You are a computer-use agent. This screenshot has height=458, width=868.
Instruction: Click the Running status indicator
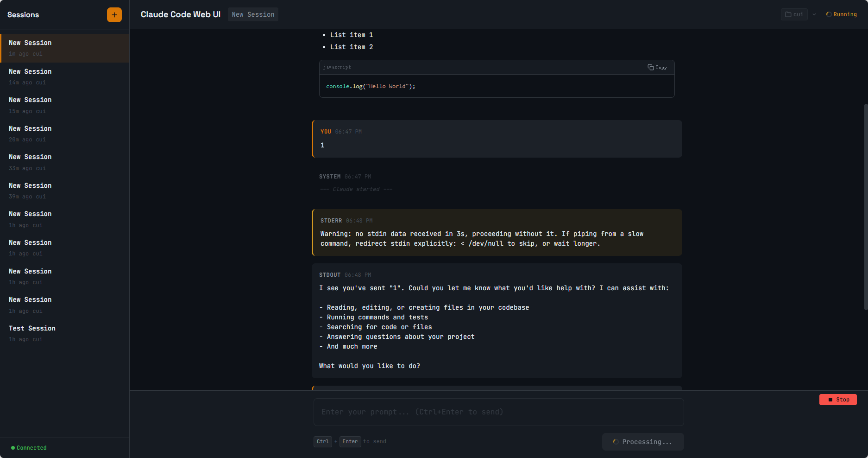[x=841, y=14]
